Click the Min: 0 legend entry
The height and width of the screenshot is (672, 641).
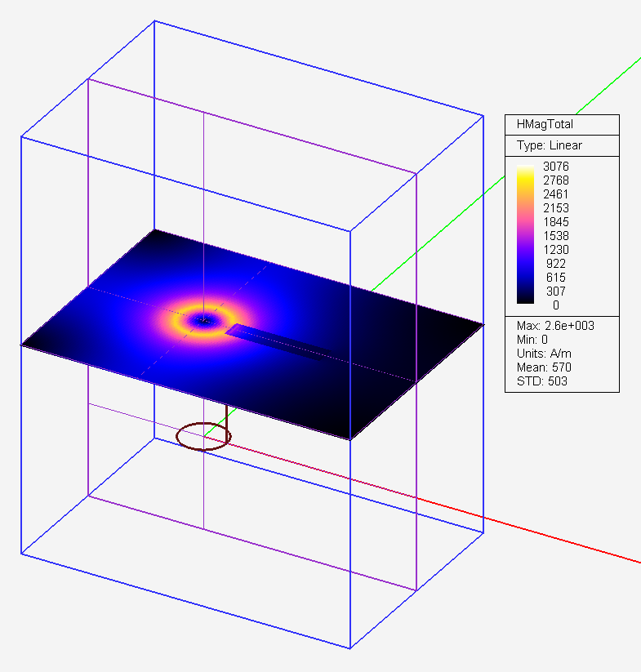(x=533, y=340)
